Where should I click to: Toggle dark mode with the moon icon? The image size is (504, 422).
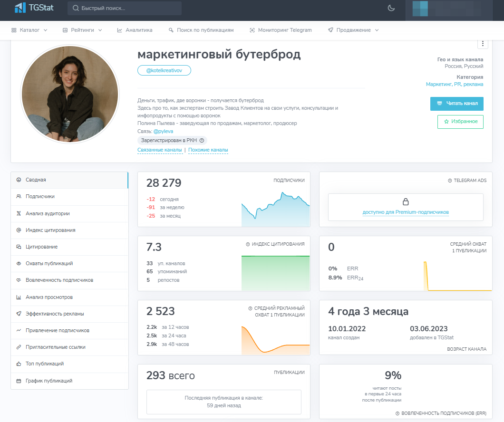391,8
